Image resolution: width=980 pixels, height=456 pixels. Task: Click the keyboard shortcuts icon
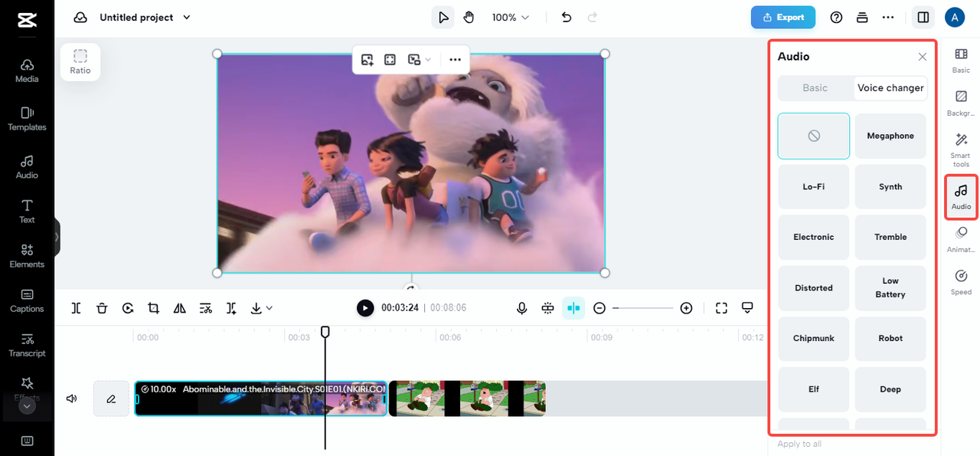tap(27, 441)
